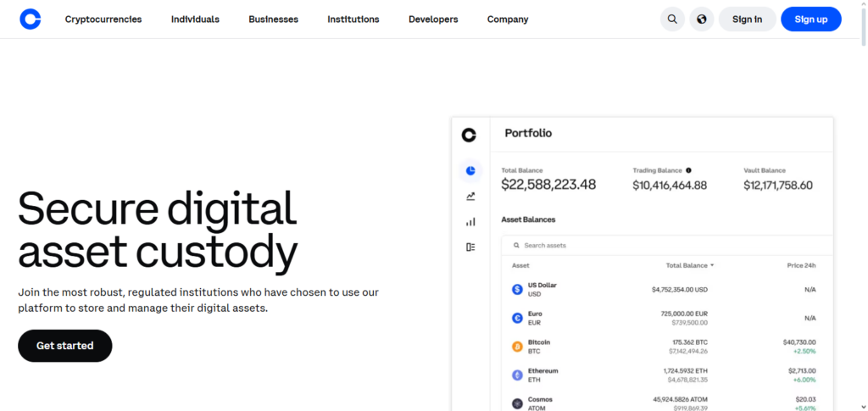Select the bar chart sidebar icon
Viewport: 868px width, 411px height.
coord(470,222)
